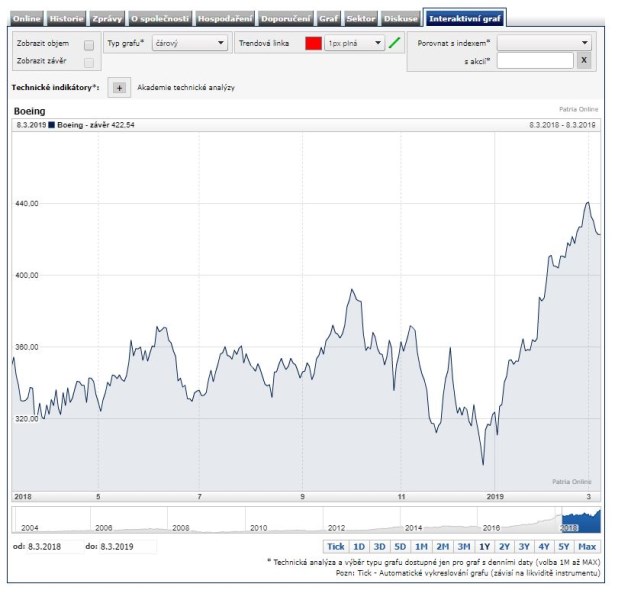This screenshot has width=631, height=600.
Task: Select the Tick time range button
Action: pos(336,546)
